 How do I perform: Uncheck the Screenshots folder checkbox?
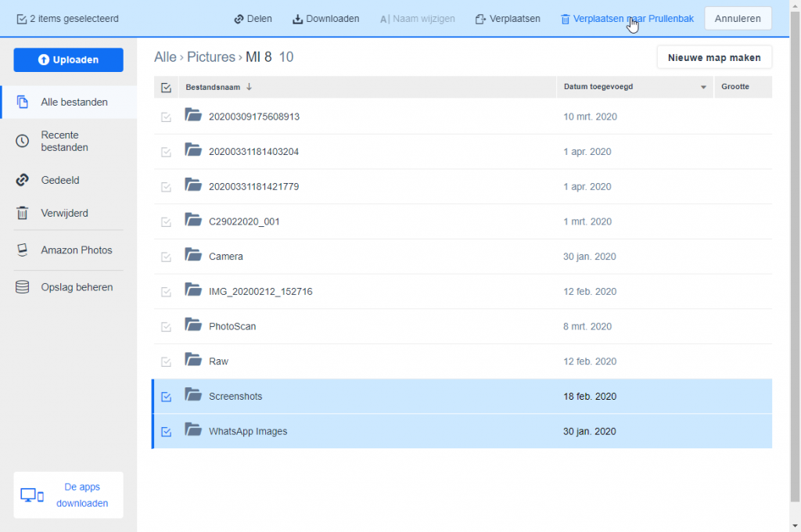pyautogui.click(x=166, y=397)
